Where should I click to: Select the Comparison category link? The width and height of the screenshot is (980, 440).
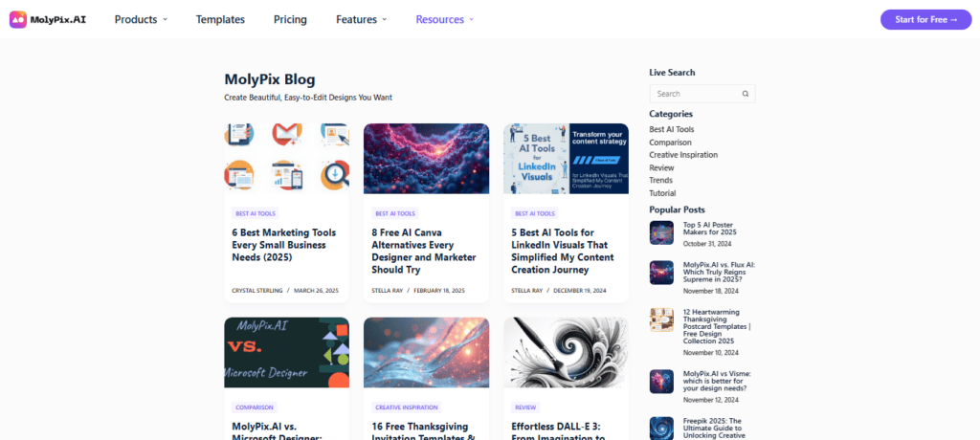pos(670,143)
